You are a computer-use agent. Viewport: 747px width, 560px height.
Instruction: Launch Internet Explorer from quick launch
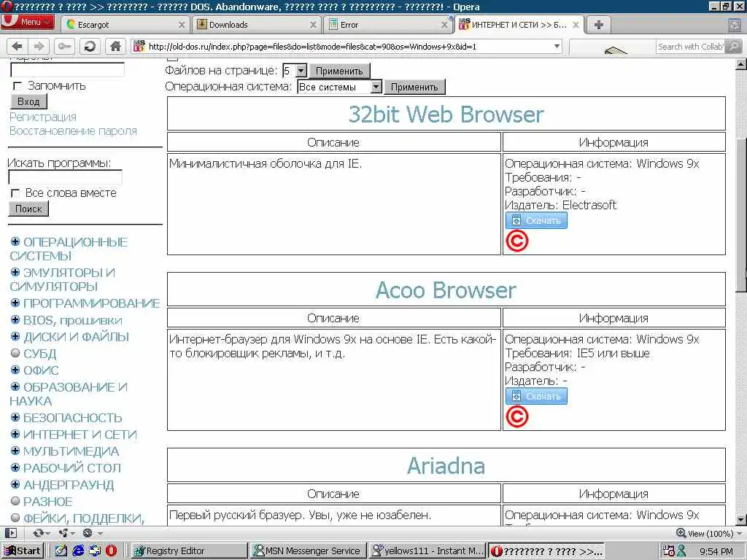(x=78, y=551)
